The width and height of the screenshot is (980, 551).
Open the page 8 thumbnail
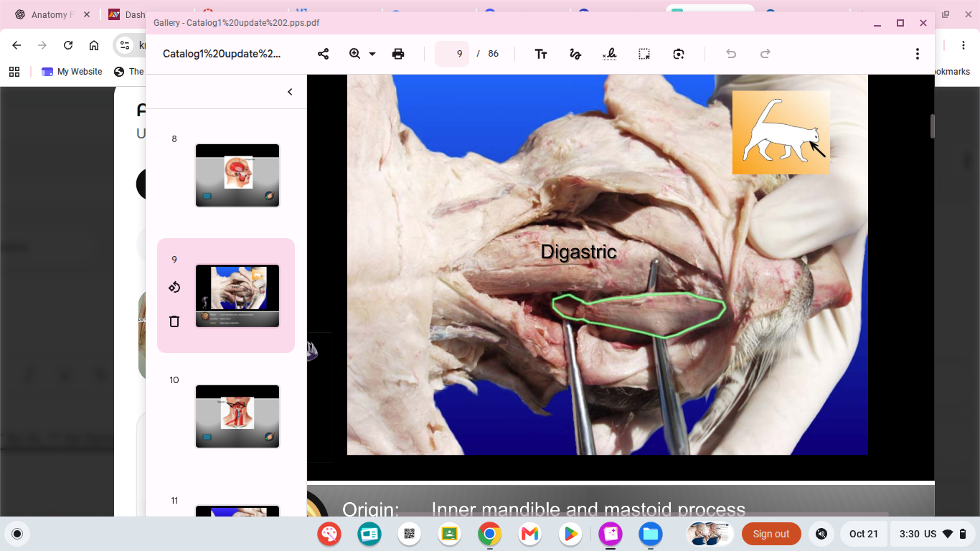click(237, 176)
